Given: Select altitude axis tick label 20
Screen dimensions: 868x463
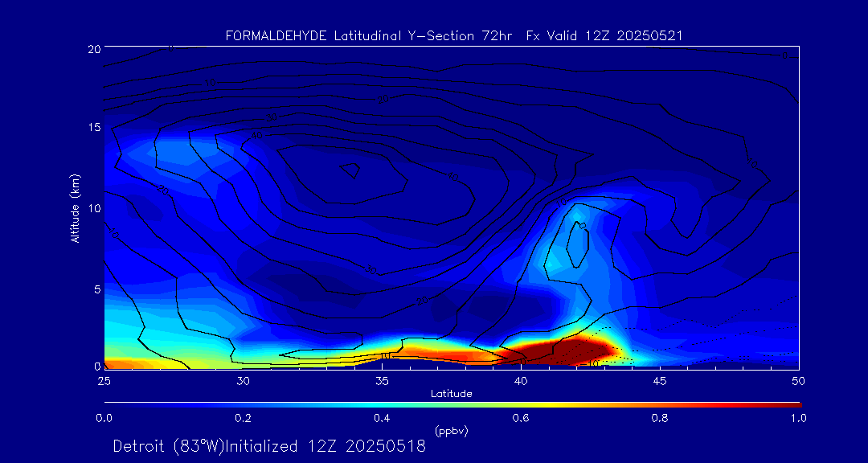Looking at the screenshot, I should (x=93, y=48).
